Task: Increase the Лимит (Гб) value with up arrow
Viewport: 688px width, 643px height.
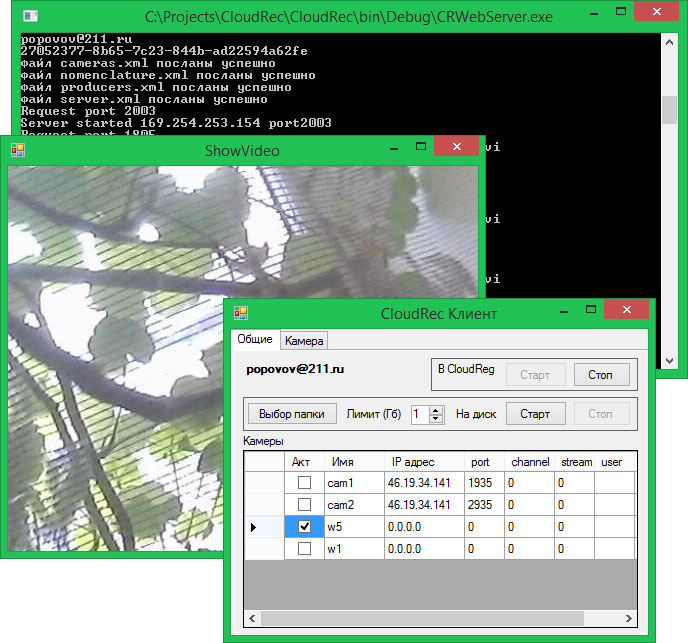Action: click(x=435, y=410)
